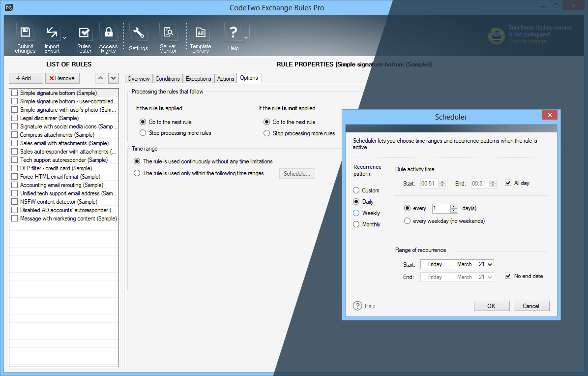588x376 pixels.
Task: Move rule down with arrow button
Action: click(113, 78)
